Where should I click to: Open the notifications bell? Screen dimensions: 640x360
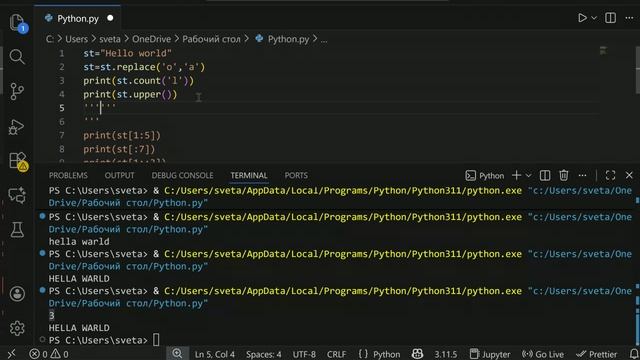coord(633,354)
